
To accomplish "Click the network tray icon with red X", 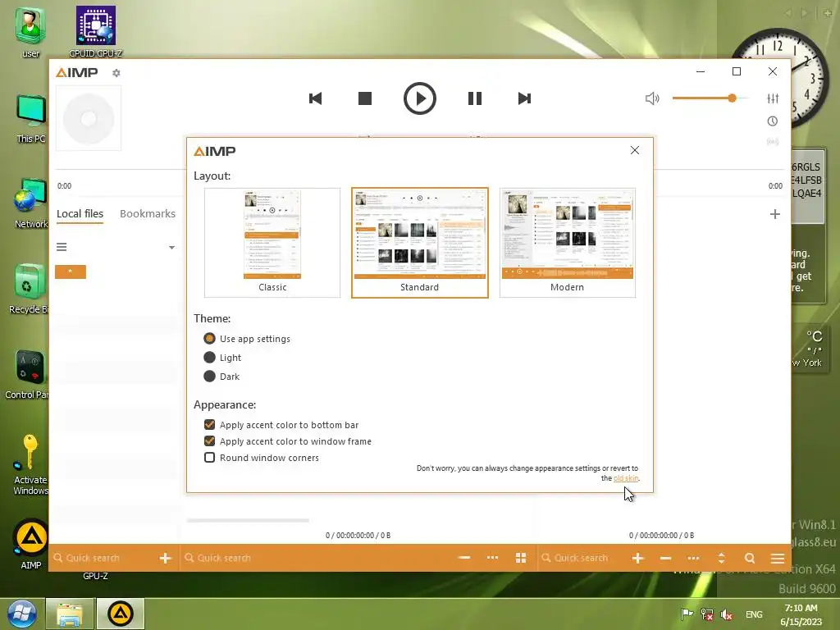I will 707,614.
